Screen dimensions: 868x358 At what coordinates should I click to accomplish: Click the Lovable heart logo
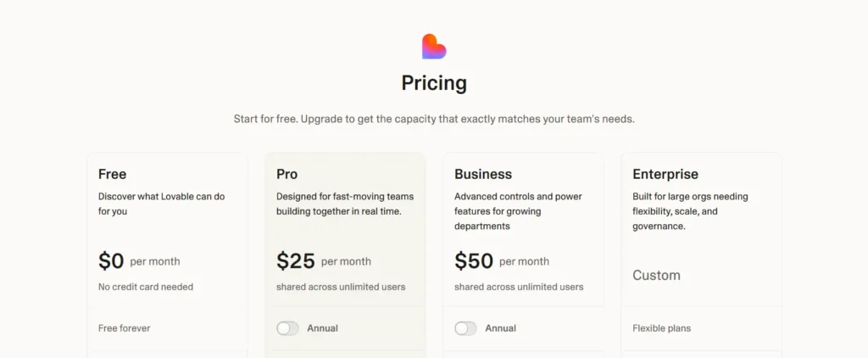click(434, 47)
